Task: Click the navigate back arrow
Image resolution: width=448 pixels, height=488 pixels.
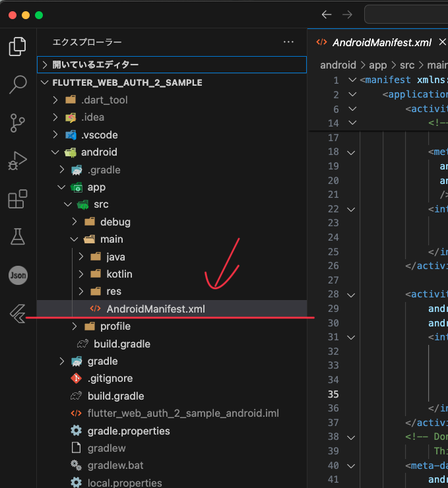Action: (x=327, y=15)
